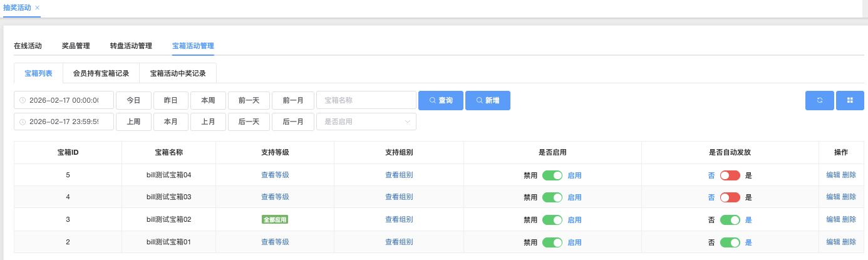Click 编辑 for bill测试宝箱03 row

pos(833,197)
